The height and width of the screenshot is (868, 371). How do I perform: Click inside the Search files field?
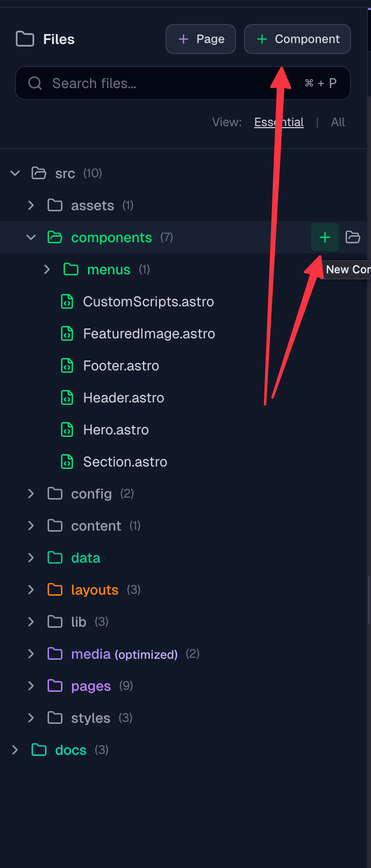click(x=150, y=83)
